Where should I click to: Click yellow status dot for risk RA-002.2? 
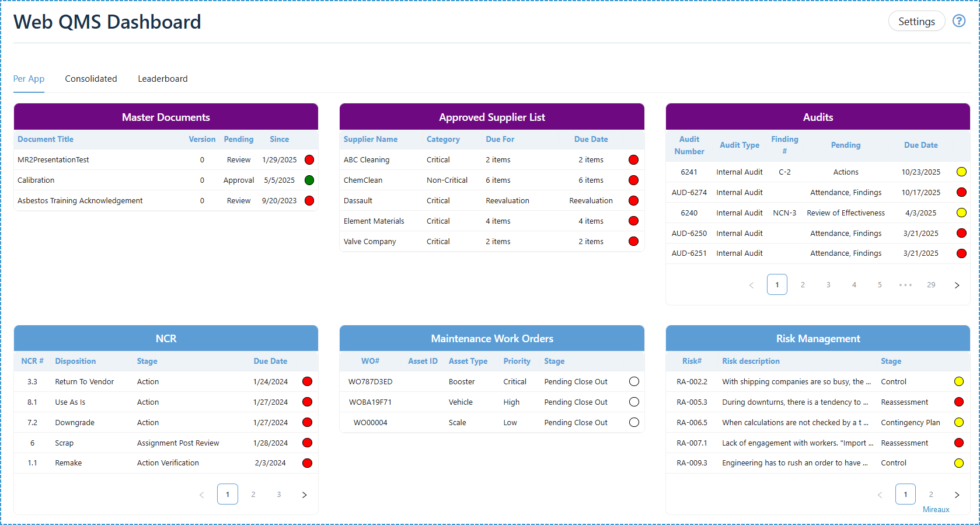[x=958, y=382]
